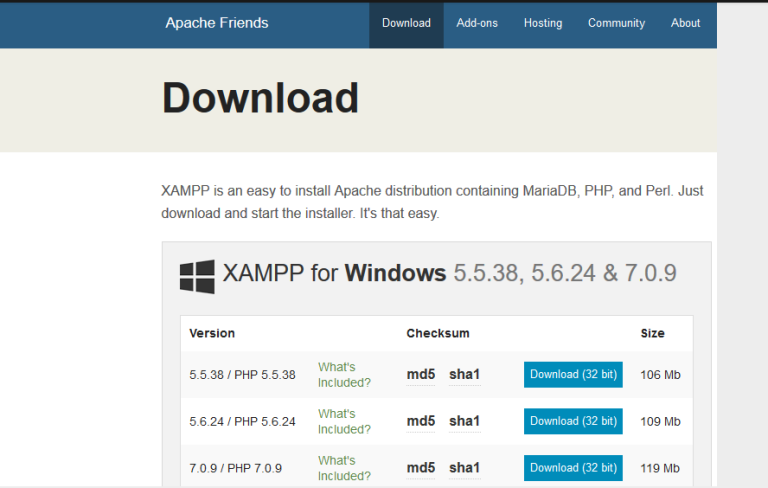
Task: Click the large Download page heading
Action: coord(260,98)
